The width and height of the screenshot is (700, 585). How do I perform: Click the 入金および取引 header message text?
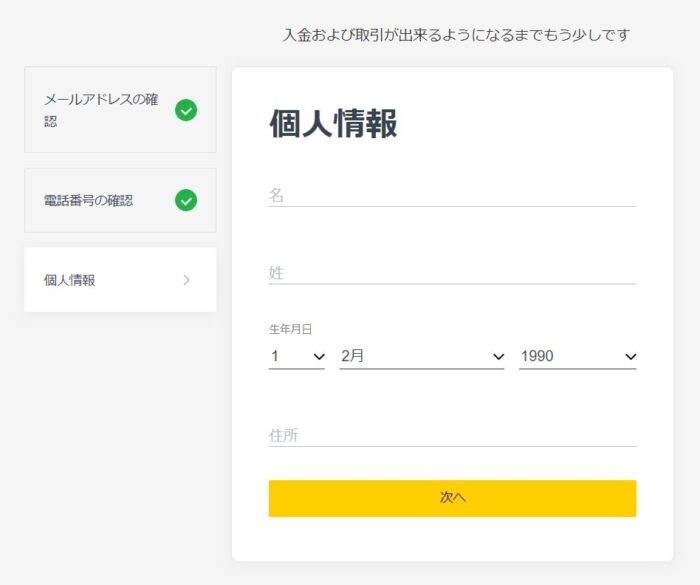click(x=456, y=35)
